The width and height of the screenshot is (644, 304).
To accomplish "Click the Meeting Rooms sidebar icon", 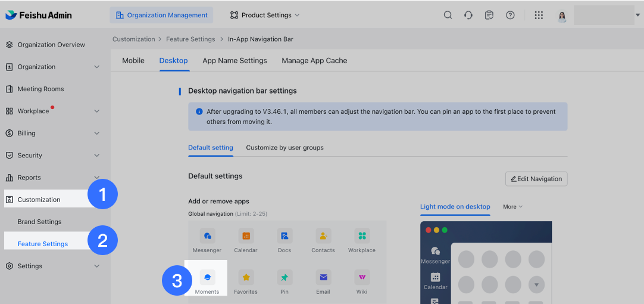I will 10,89.
